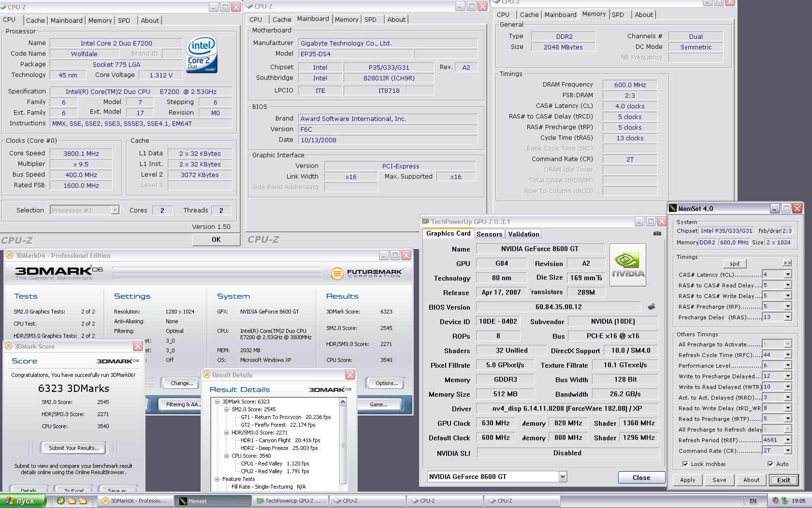Open the second folder quick launch icon

click(83, 501)
